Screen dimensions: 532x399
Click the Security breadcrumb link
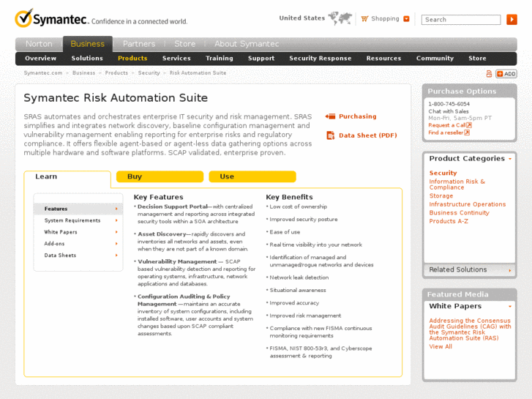pos(149,73)
